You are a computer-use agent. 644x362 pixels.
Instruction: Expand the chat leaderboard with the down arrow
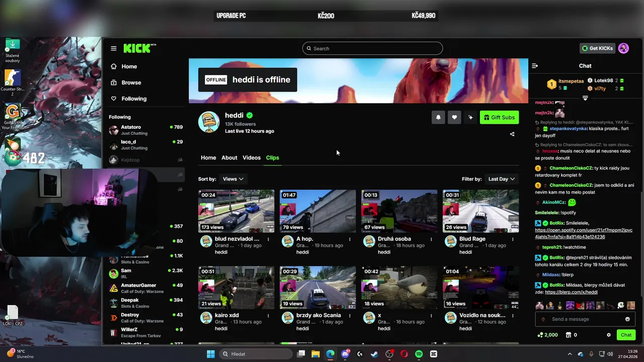point(585,98)
